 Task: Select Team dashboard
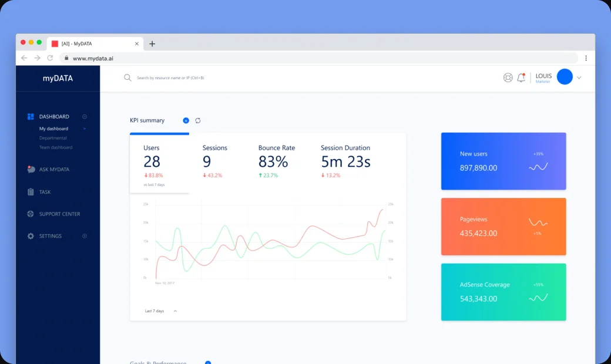(x=56, y=147)
